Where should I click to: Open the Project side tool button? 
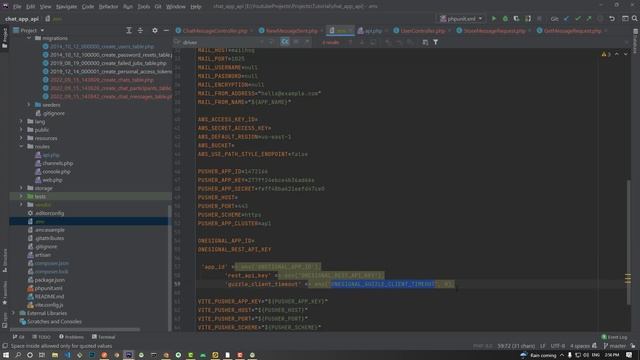(x=4, y=38)
